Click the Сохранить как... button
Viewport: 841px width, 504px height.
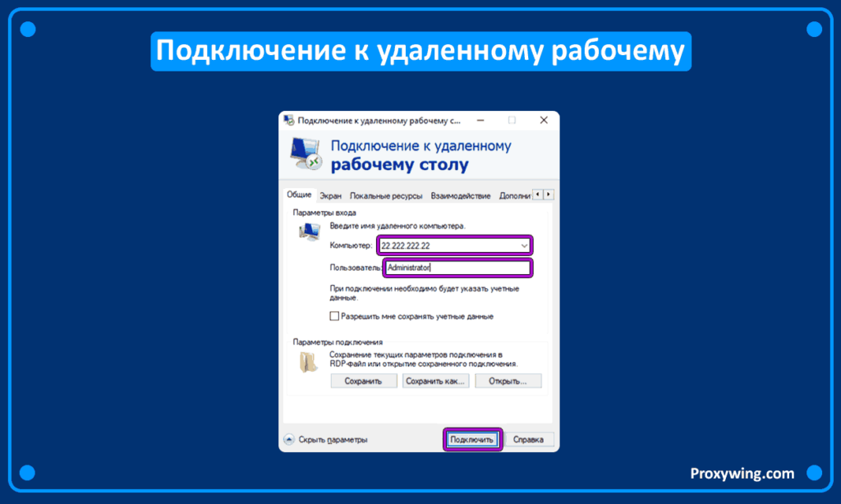(x=435, y=381)
